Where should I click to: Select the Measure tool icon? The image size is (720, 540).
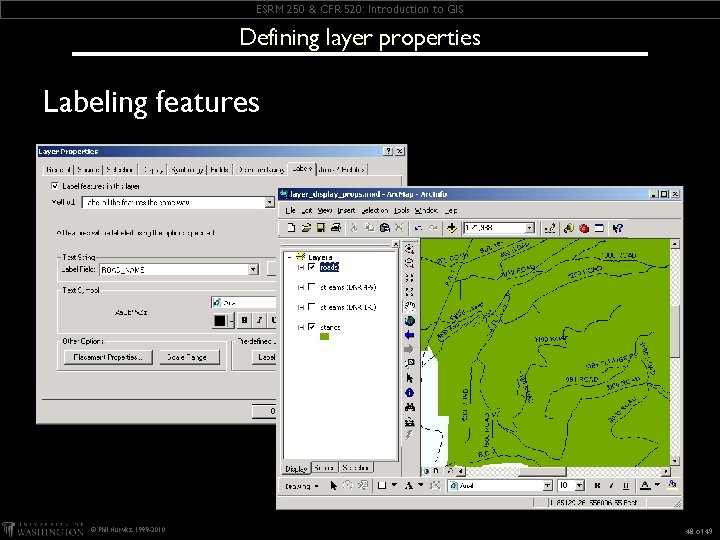(409, 422)
